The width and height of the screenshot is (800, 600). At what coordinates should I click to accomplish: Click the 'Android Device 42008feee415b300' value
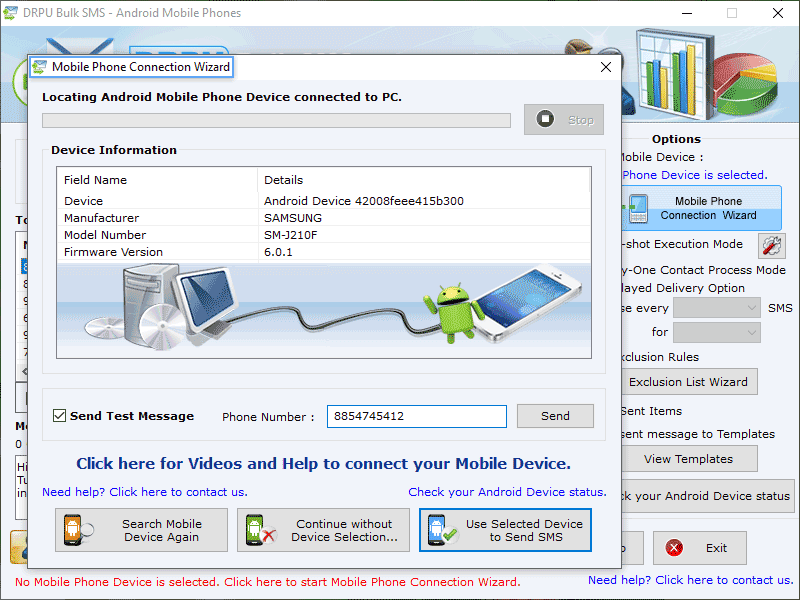pos(364,201)
